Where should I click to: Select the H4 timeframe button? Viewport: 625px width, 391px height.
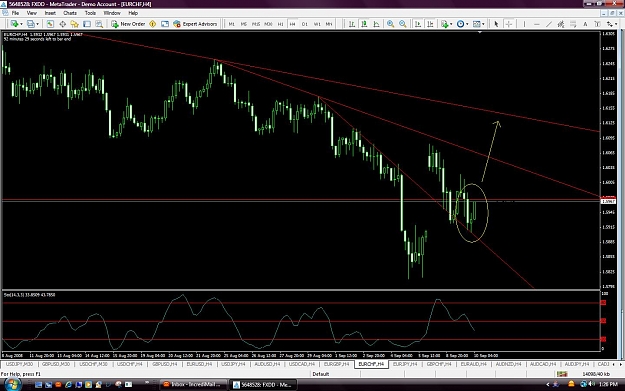tap(293, 24)
